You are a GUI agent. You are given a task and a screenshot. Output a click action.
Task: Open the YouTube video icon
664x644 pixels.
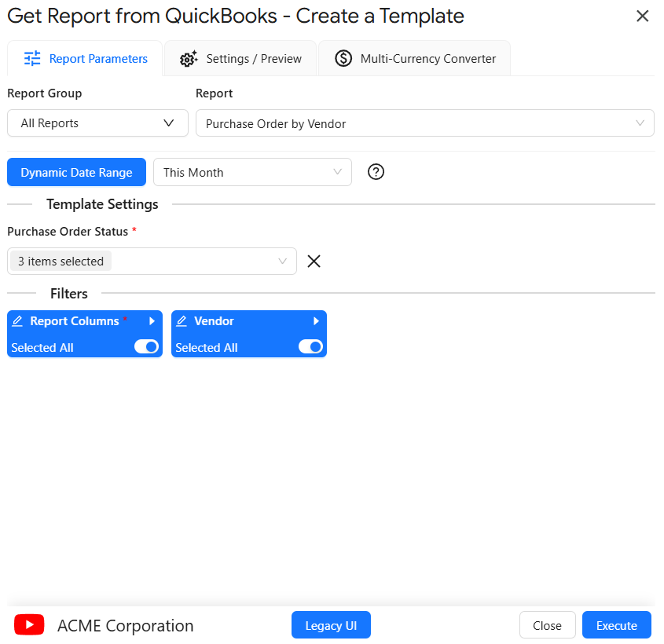point(29,625)
